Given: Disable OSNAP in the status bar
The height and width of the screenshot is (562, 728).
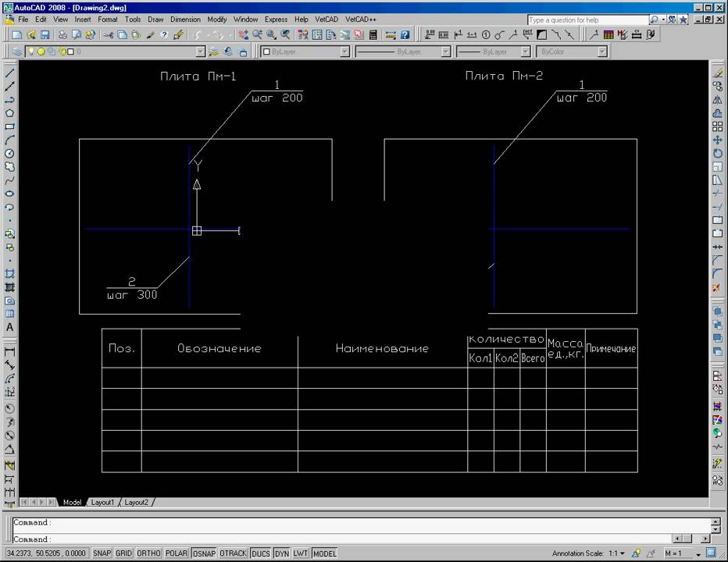Looking at the screenshot, I should [204, 553].
